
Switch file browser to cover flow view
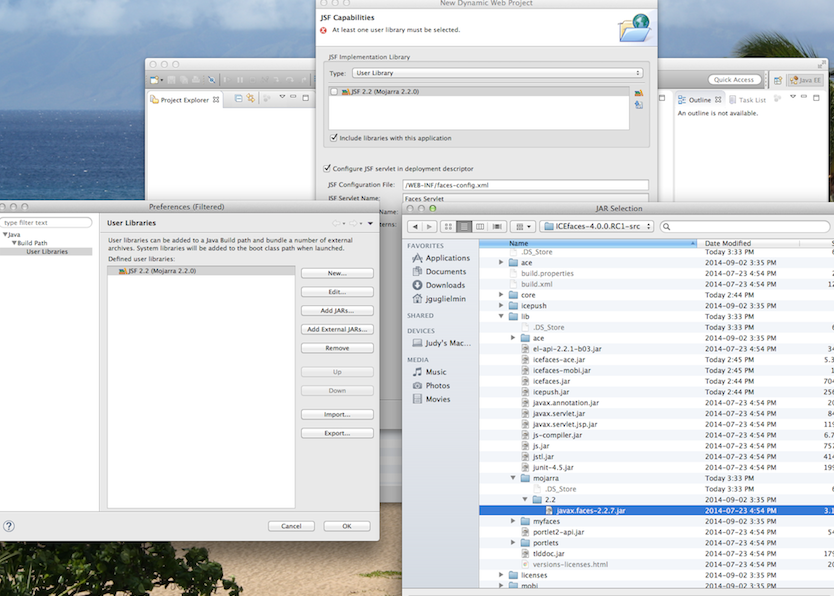(x=496, y=227)
